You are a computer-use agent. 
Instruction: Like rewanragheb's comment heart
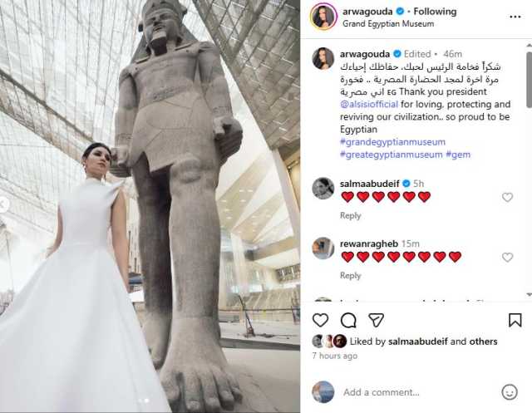tap(507, 258)
